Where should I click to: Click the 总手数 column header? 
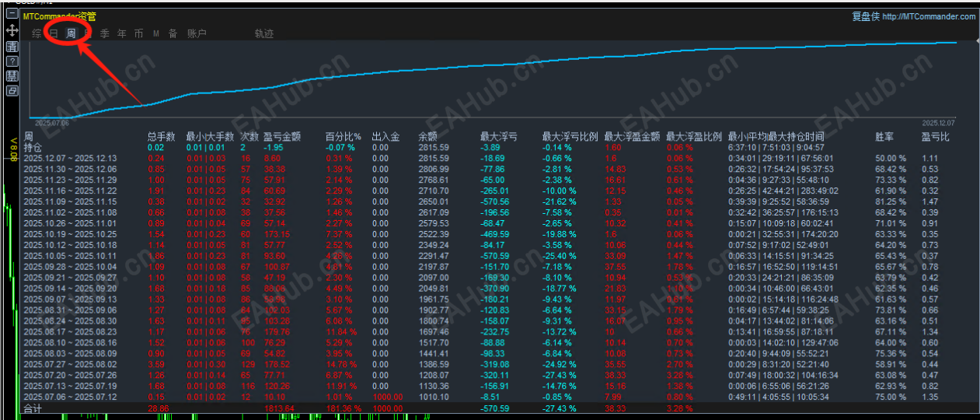[x=161, y=137]
